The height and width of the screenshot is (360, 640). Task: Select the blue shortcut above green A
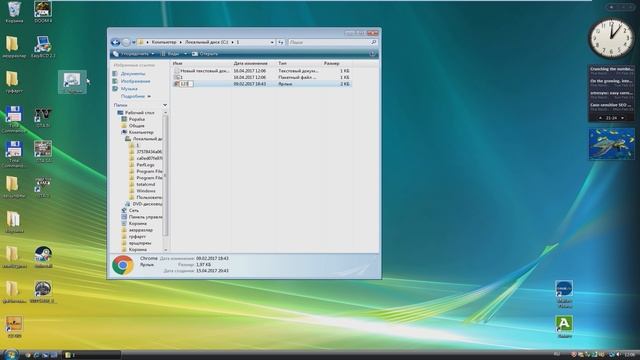click(x=564, y=294)
